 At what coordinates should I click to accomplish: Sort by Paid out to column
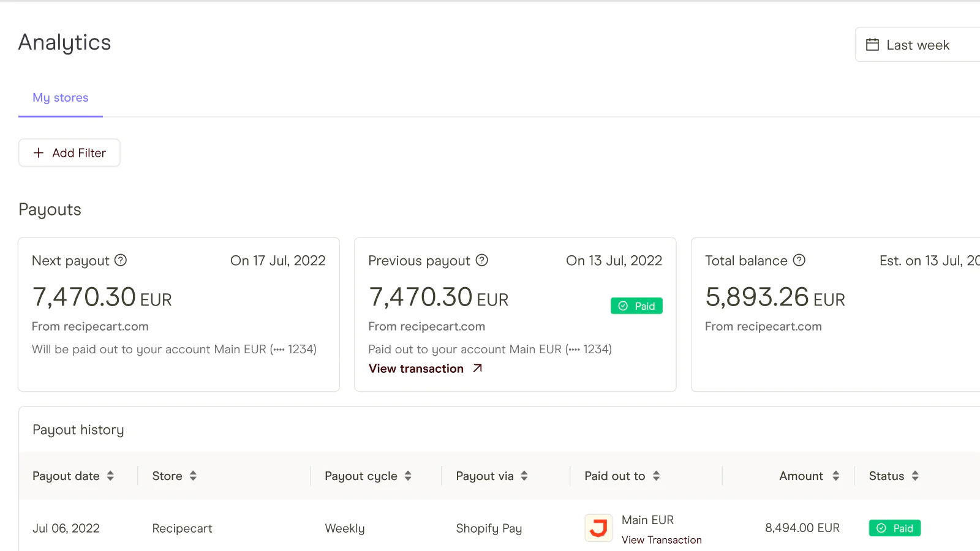coord(656,476)
